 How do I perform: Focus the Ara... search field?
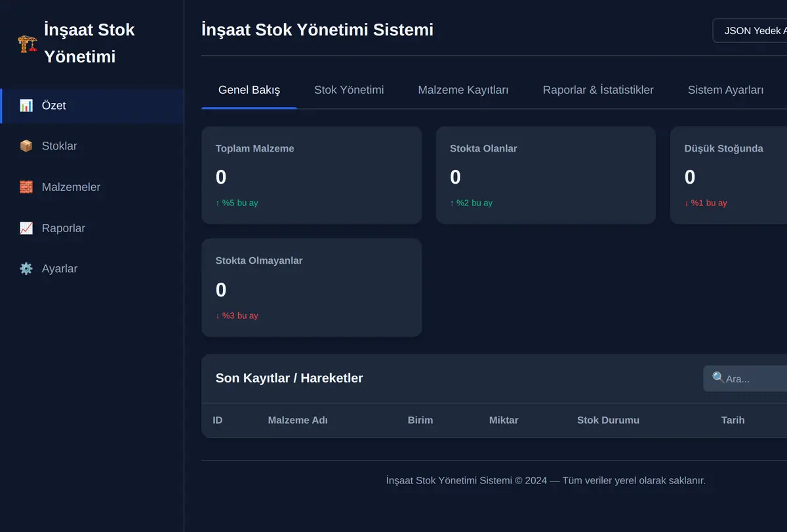(746, 379)
